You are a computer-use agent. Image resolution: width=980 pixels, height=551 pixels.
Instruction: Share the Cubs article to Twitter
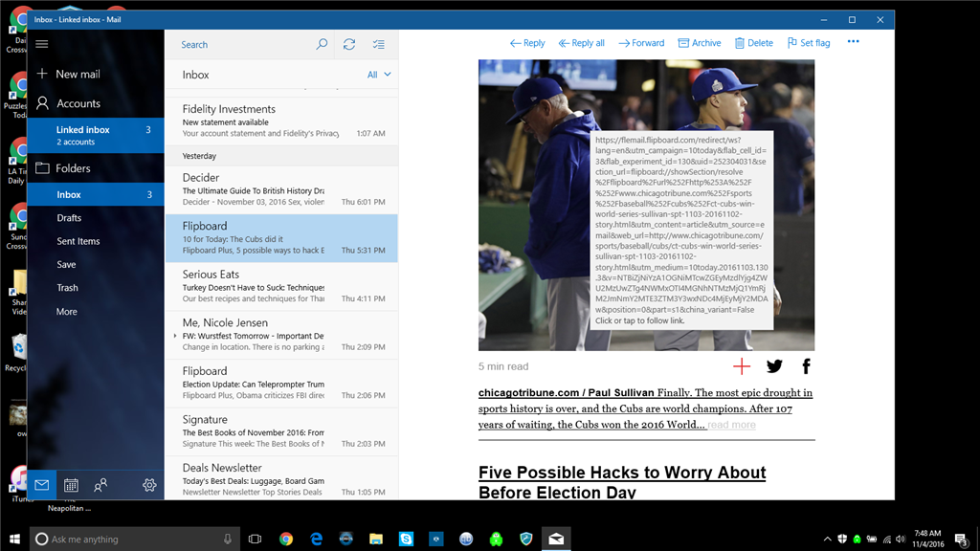click(x=774, y=365)
